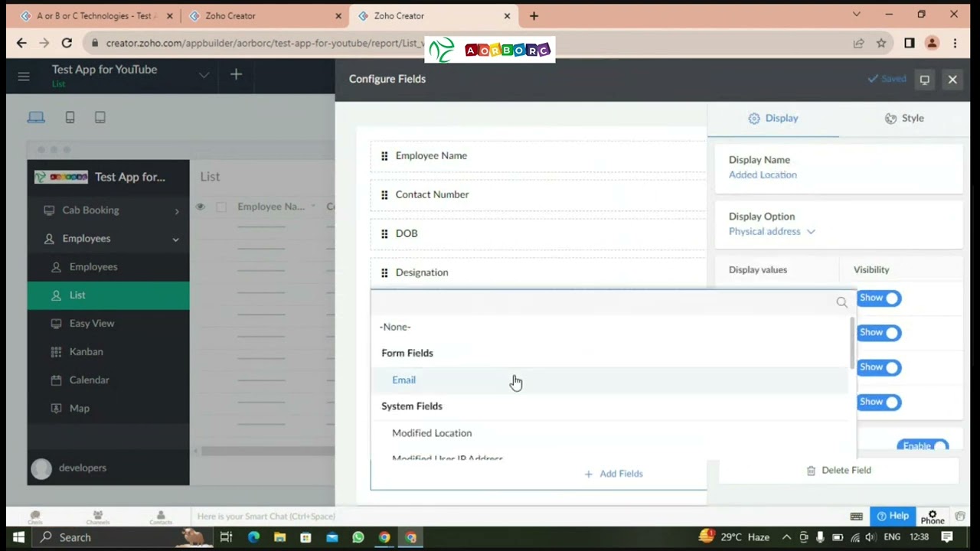Click the Cab Booking sidebar icon

[49, 210]
